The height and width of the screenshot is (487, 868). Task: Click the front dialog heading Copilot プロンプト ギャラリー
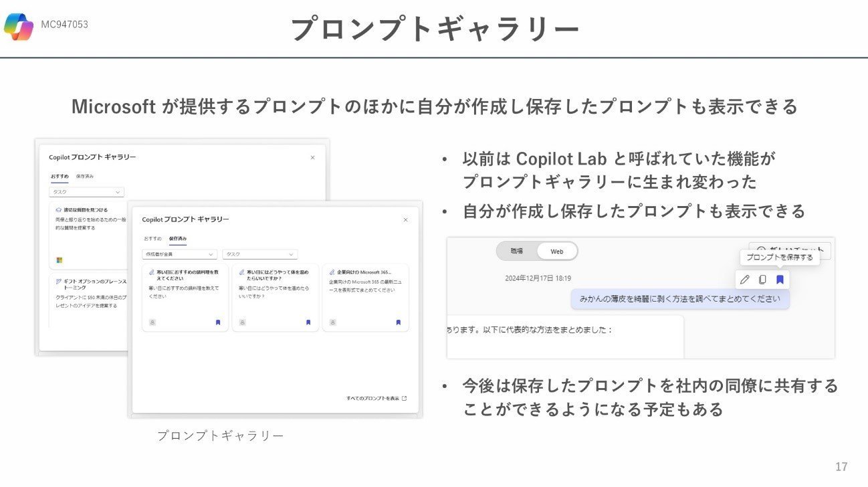185,219
